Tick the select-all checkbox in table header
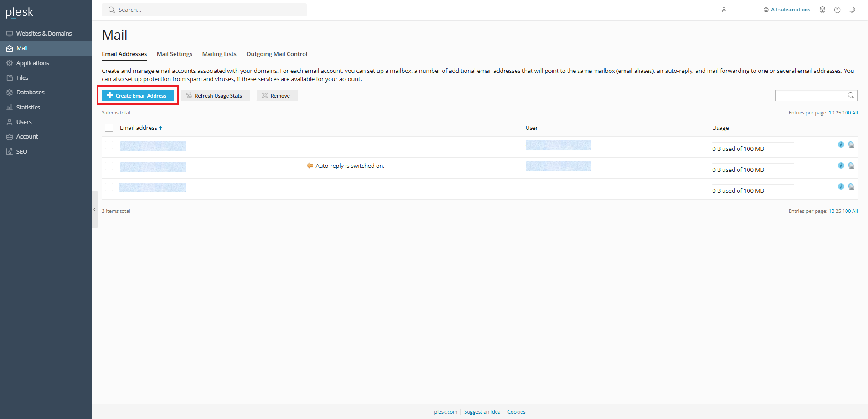Screen dimensions: 868x419 coord(109,128)
